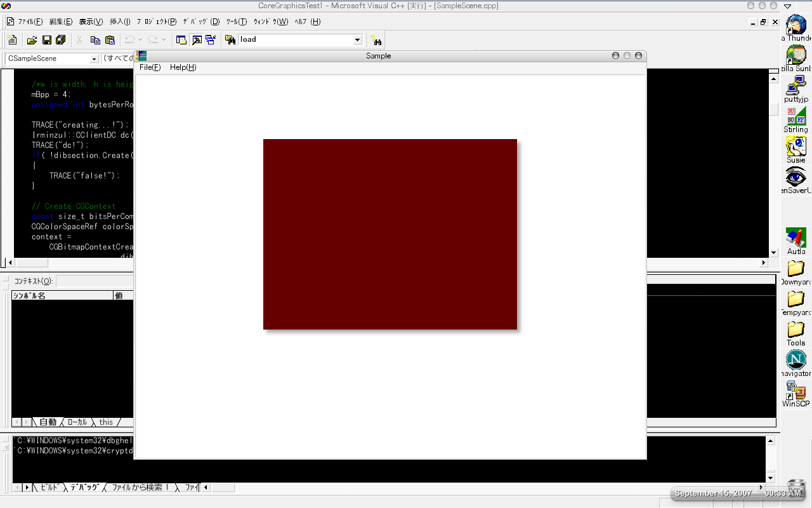Click the Copy icon in toolbar

point(95,40)
